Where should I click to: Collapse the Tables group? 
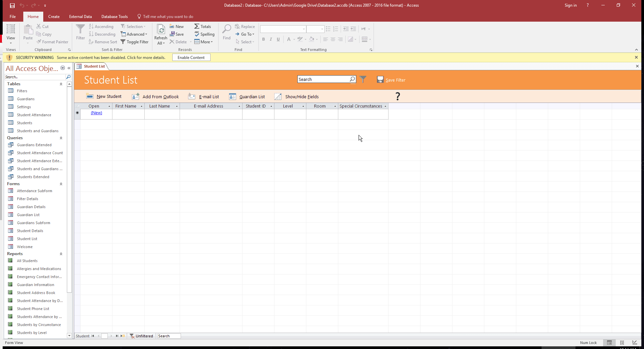(61, 84)
